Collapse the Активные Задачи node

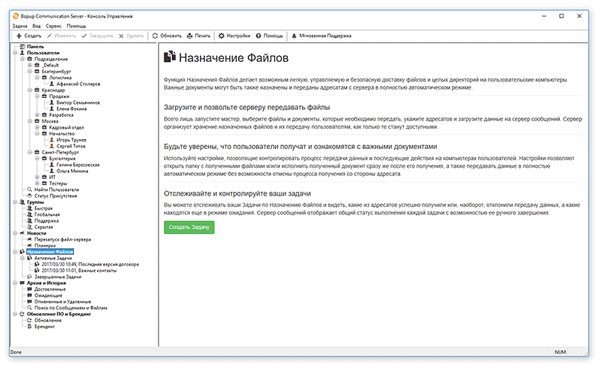pos(22,258)
